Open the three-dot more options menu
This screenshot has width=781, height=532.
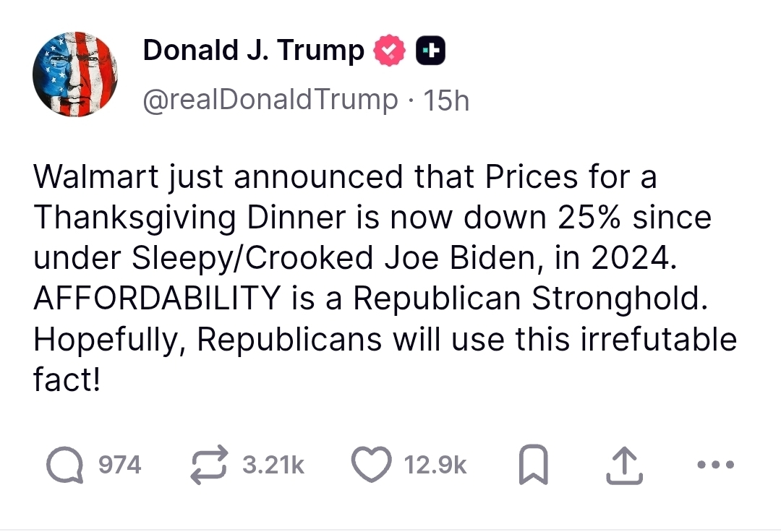coord(716,464)
